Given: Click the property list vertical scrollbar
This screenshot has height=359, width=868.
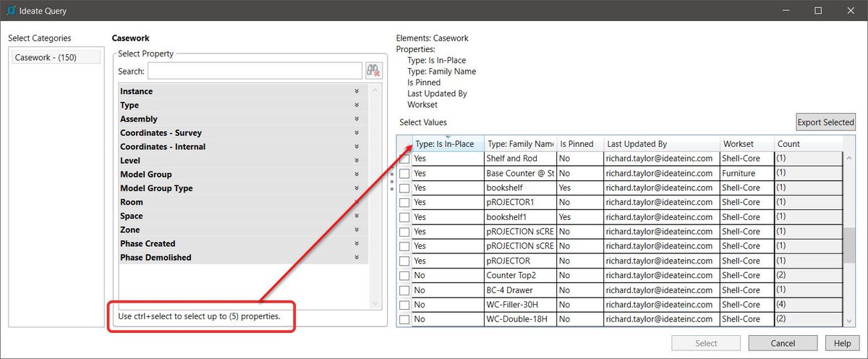Looking at the screenshot, I should coord(374,196).
